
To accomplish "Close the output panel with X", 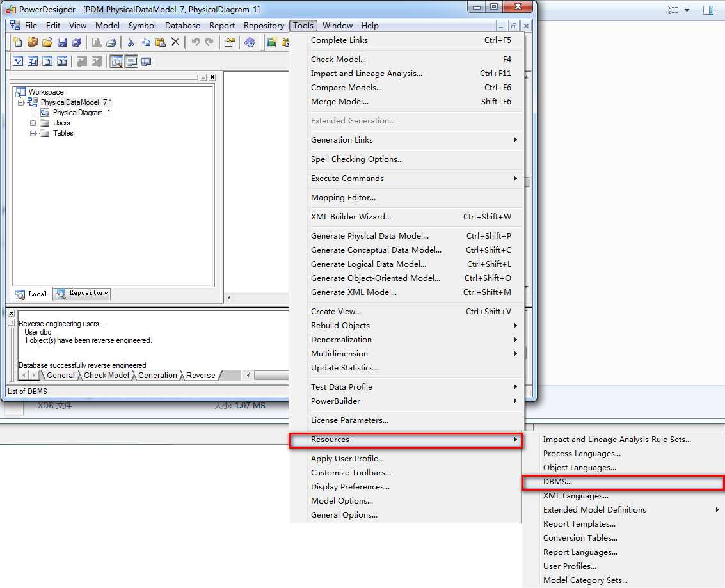I will coord(12,314).
